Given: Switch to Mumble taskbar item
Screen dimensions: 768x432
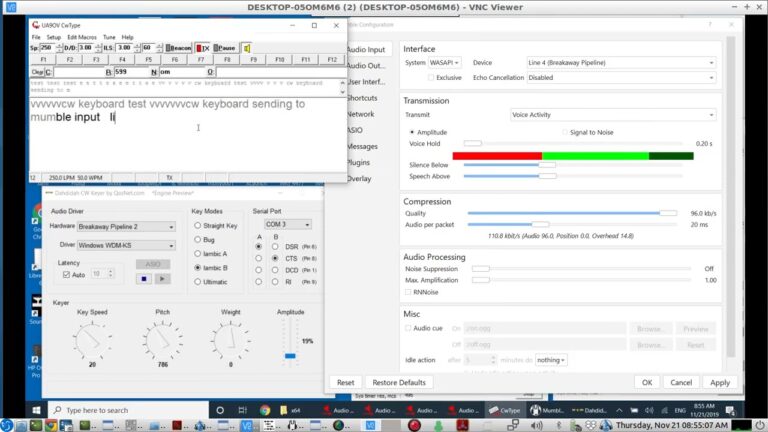Looking at the screenshot, I should [x=548, y=410].
